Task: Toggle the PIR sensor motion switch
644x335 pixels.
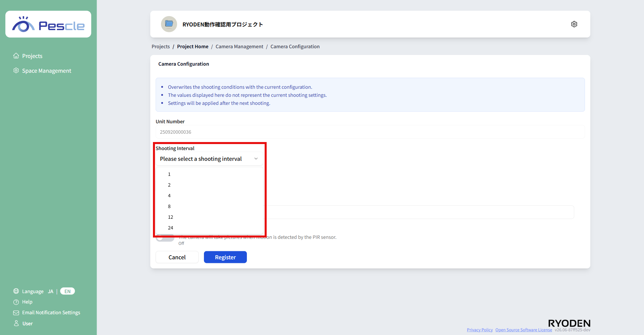Action: click(165, 238)
